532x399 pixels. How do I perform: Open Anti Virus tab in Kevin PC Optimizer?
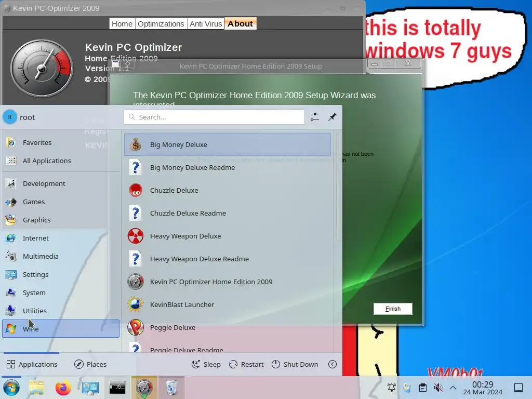206,24
